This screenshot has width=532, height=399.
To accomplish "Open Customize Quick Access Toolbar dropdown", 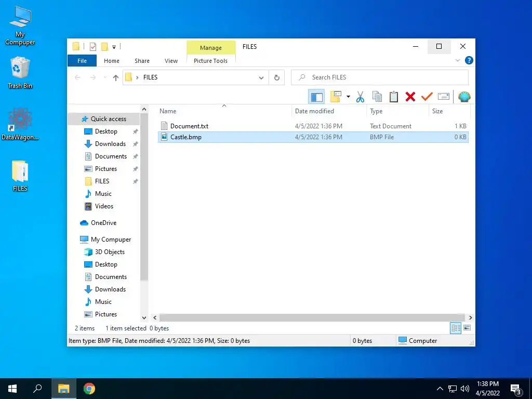I will tap(114, 47).
